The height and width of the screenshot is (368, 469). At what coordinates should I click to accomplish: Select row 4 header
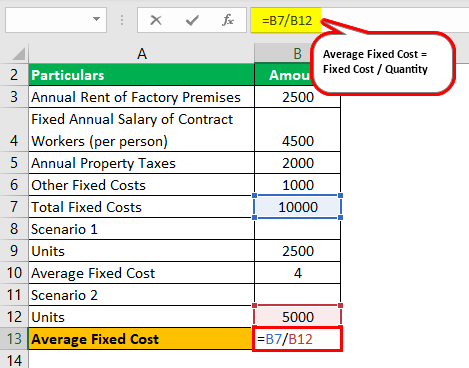[x=14, y=130]
